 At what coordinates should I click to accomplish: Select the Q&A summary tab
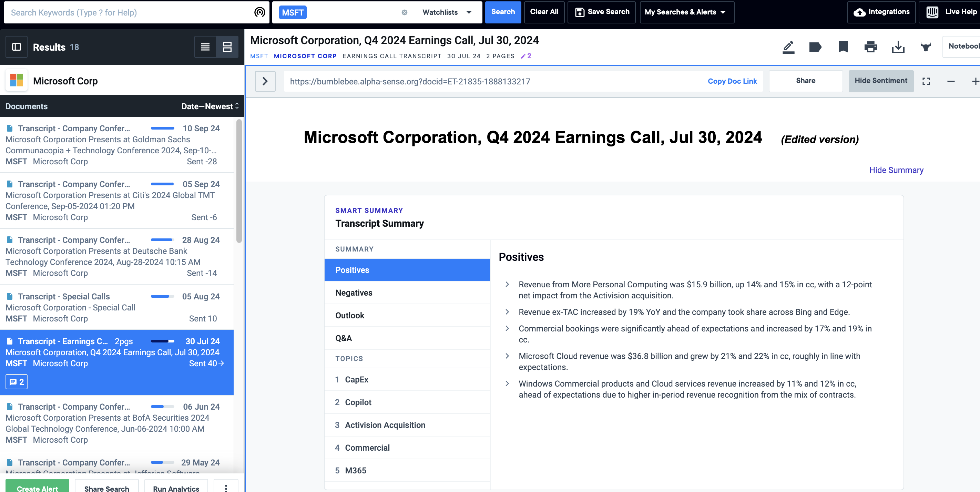(407, 338)
